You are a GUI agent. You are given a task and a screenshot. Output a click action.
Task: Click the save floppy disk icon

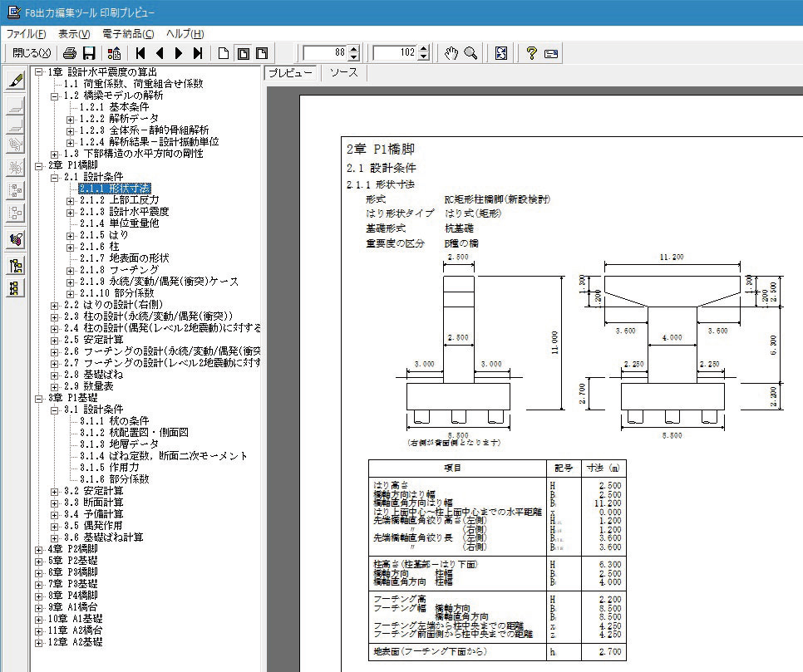[89, 53]
